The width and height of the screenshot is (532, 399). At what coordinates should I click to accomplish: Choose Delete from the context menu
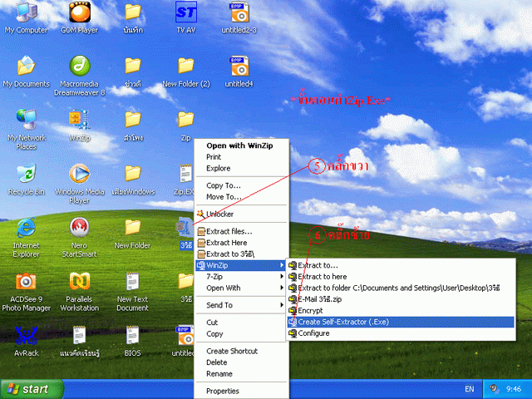[x=242, y=362]
